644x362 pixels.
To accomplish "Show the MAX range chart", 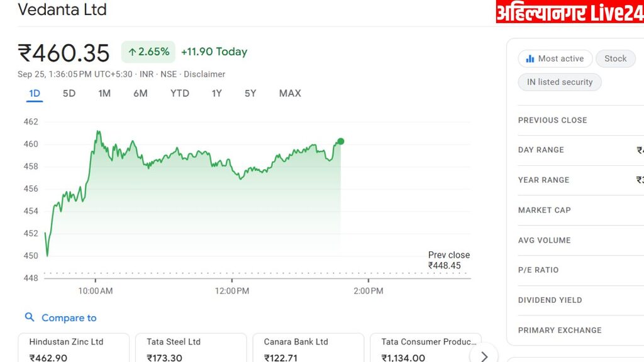I will click(290, 94).
